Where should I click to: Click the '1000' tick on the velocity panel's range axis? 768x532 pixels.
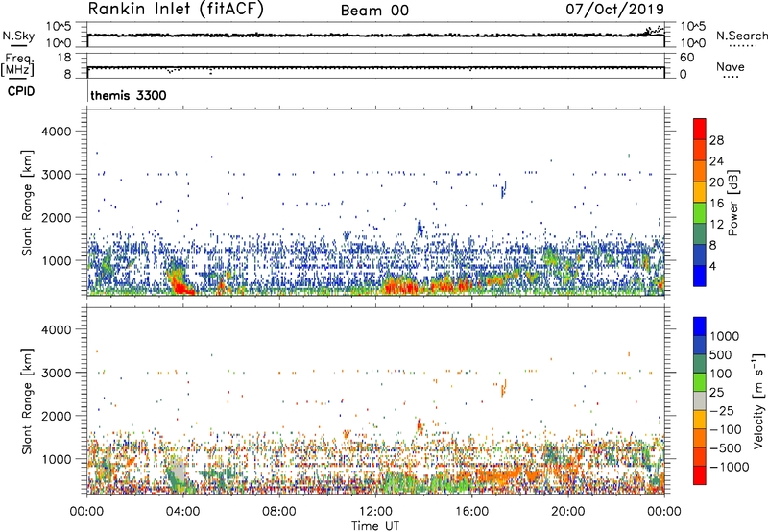click(57, 459)
